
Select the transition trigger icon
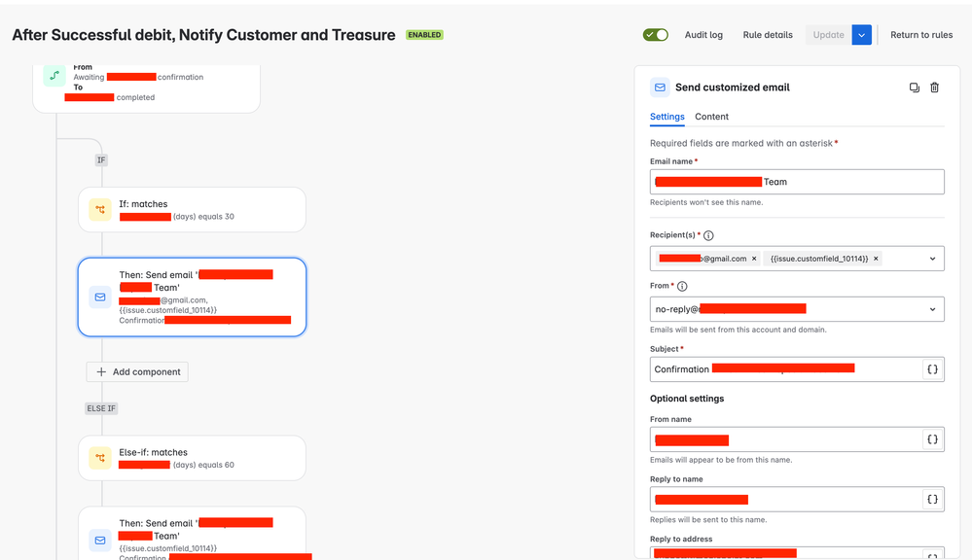[54, 76]
